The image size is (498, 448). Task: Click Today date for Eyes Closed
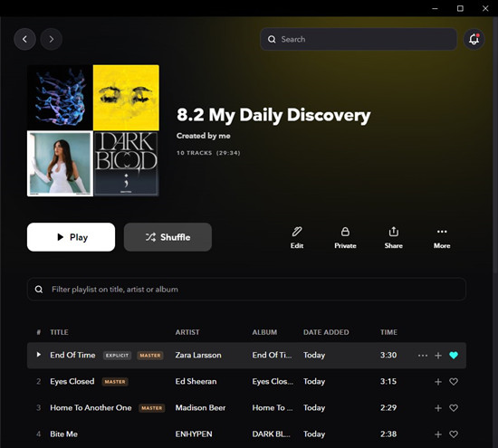(x=314, y=381)
